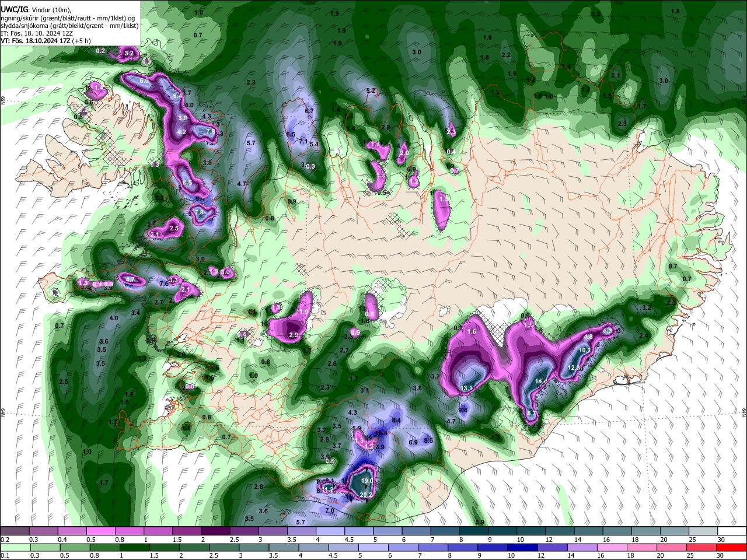Click the 9.4 precipitation value on the map
The height and width of the screenshot is (560, 747).
[x=463, y=410]
